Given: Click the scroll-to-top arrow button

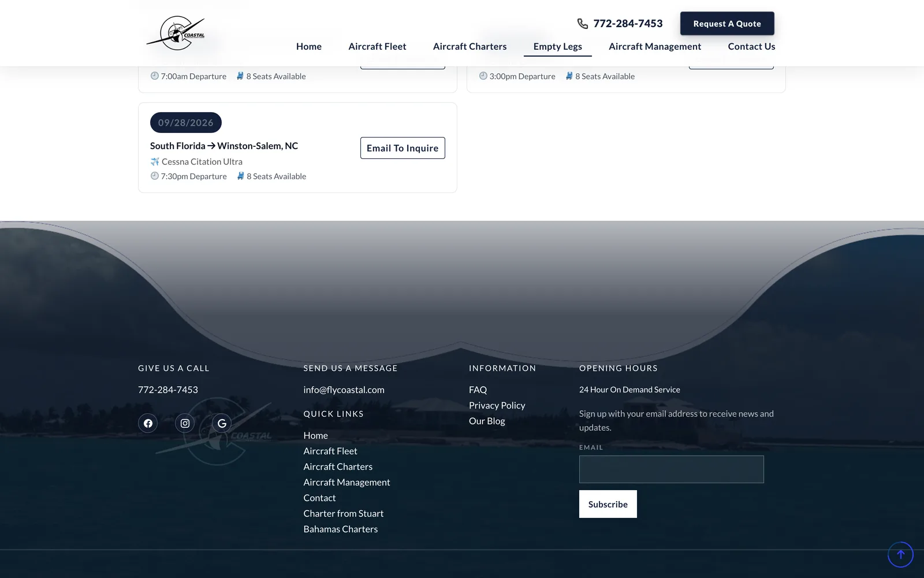Looking at the screenshot, I should coord(900,554).
